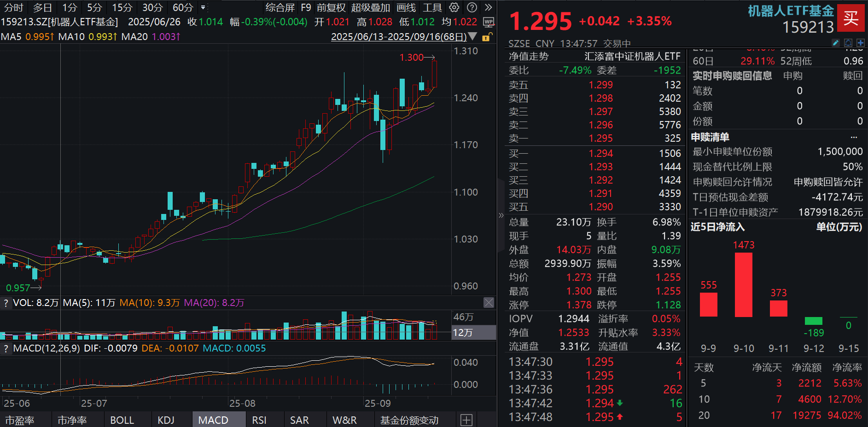Screen dimensions: 868x427
Task: Switch to the KDJ indicator tab
Action: [166, 420]
